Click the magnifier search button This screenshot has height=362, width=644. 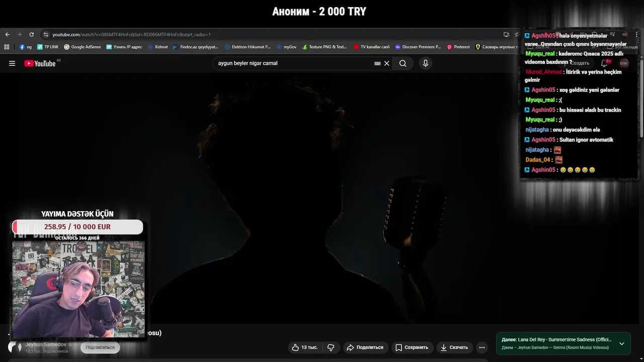(403, 63)
